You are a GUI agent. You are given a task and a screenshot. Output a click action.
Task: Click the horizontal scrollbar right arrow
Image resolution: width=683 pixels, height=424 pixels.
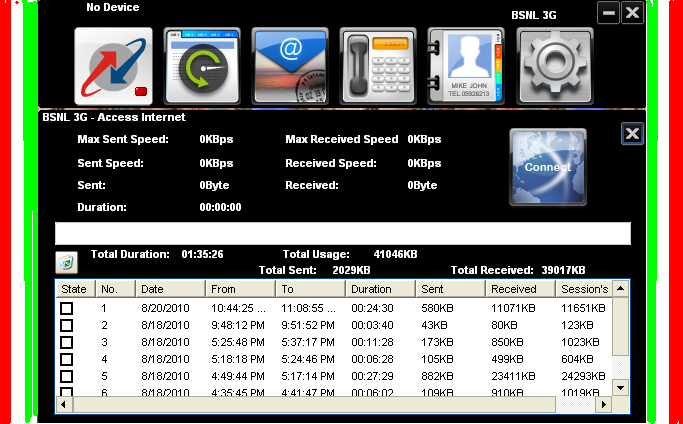[x=604, y=404]
